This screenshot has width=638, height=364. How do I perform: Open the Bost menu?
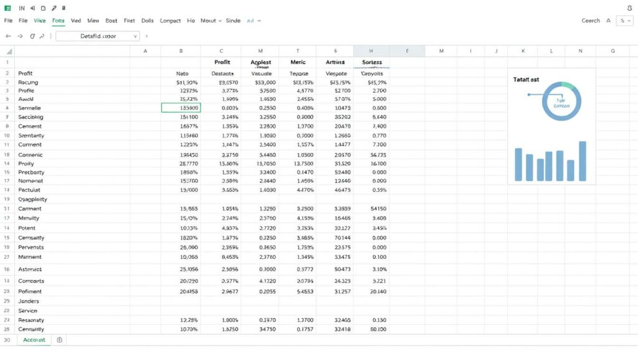pos(111,21)
